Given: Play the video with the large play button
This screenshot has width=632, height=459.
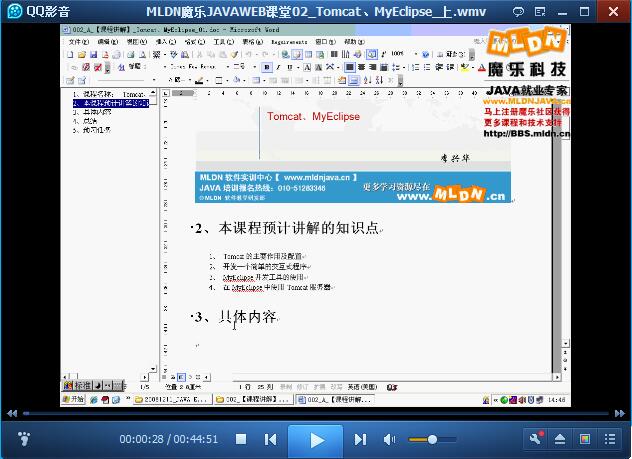Looking at the screenshot, I should [316, 440].
